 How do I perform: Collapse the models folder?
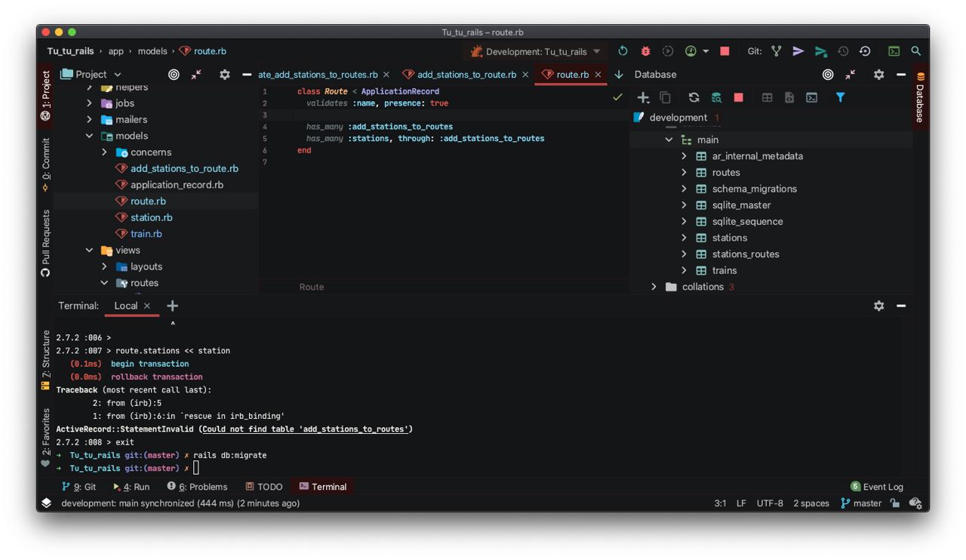[89, 136]
